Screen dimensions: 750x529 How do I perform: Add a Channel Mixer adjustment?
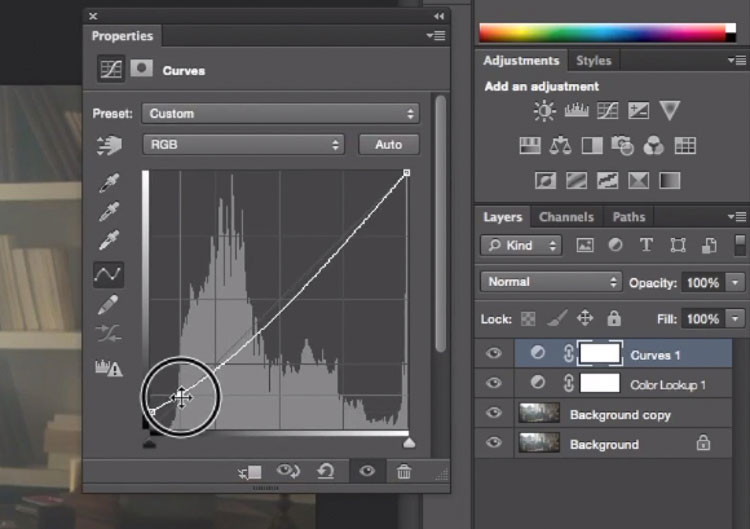tap(653, 145)
